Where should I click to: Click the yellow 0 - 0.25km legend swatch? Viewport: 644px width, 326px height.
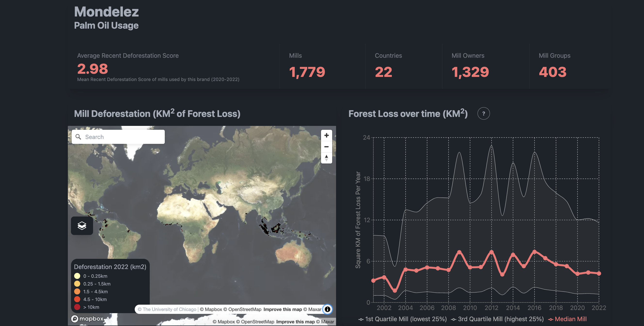point(77,276)
